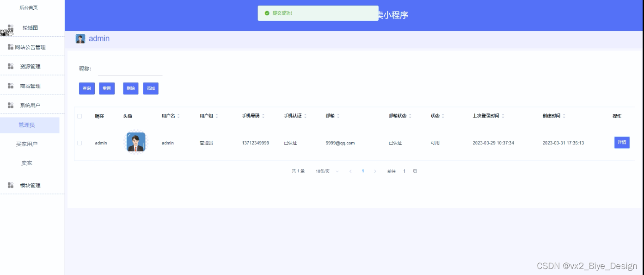This screenshot has width=644, height=275.
Task: Click the 可用 status cell
Action: click(x=435, y=143)
